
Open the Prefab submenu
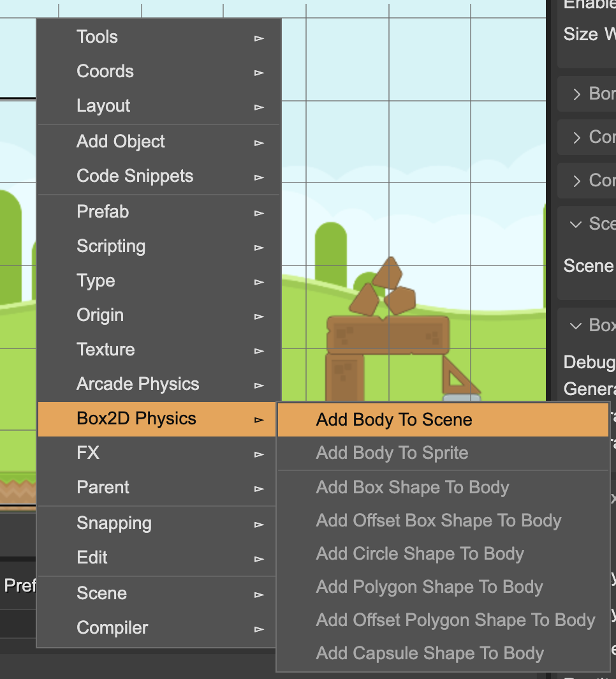[159, 212]
